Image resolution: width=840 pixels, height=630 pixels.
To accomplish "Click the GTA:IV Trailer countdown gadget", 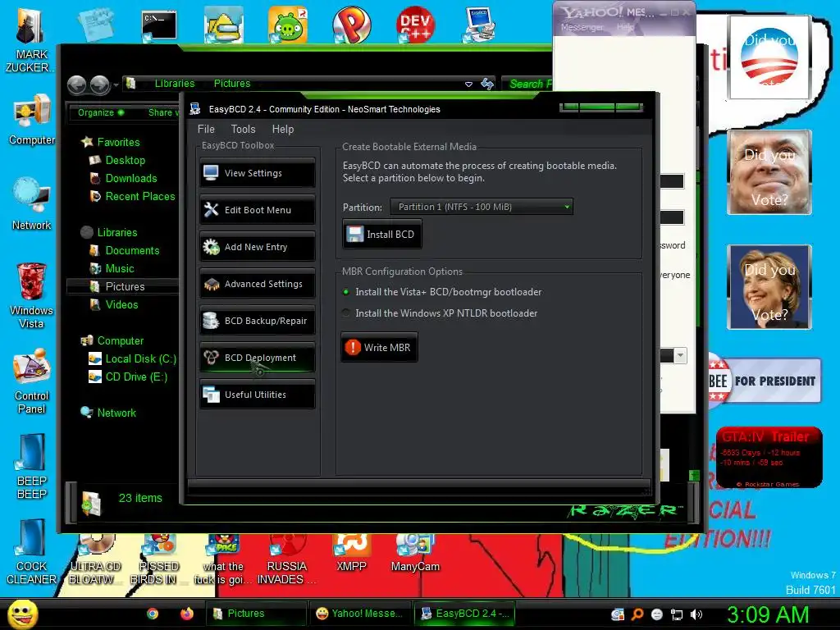I will point(769,457).
